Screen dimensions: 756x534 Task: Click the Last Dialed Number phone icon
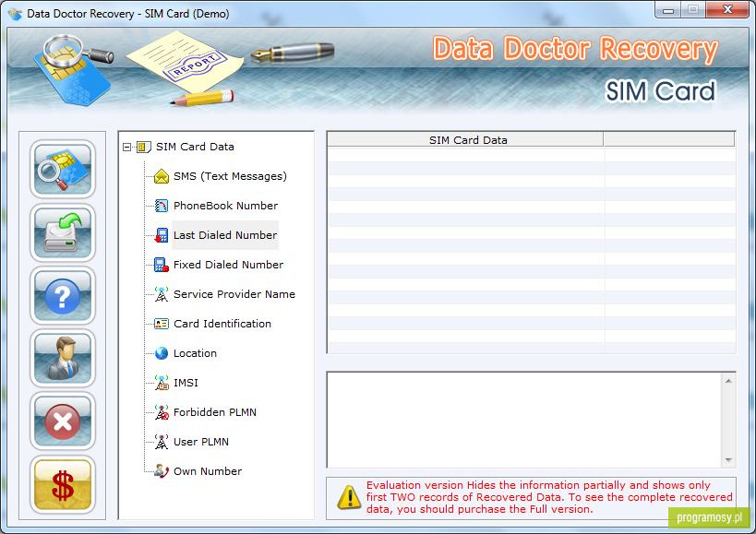[161, 235]
